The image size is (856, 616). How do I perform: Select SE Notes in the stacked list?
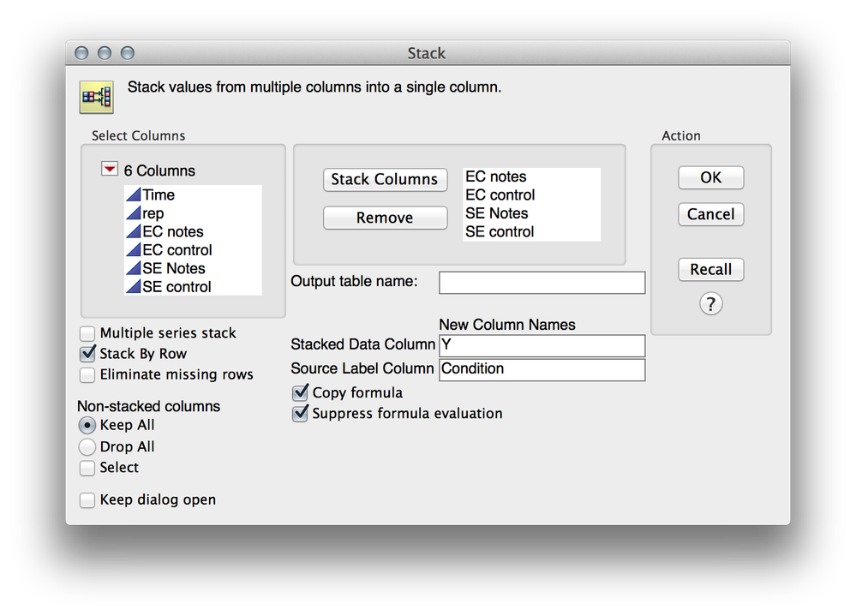pos(532,213)
